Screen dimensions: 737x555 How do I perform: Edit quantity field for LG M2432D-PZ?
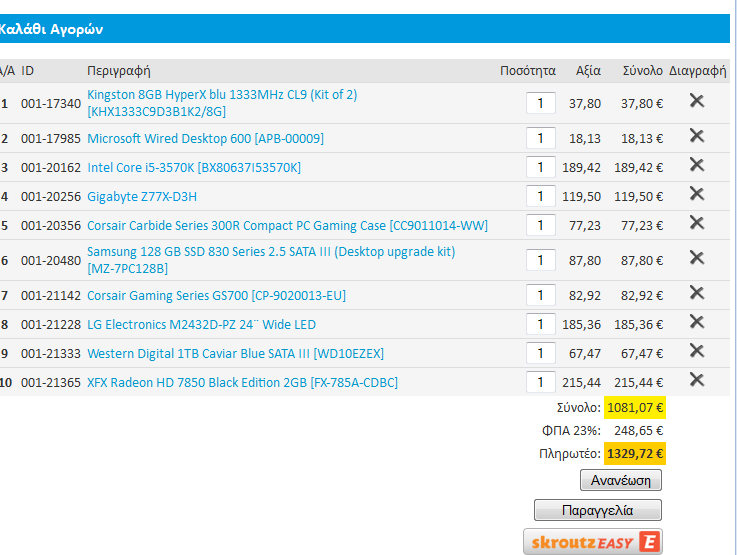(541, 324)
